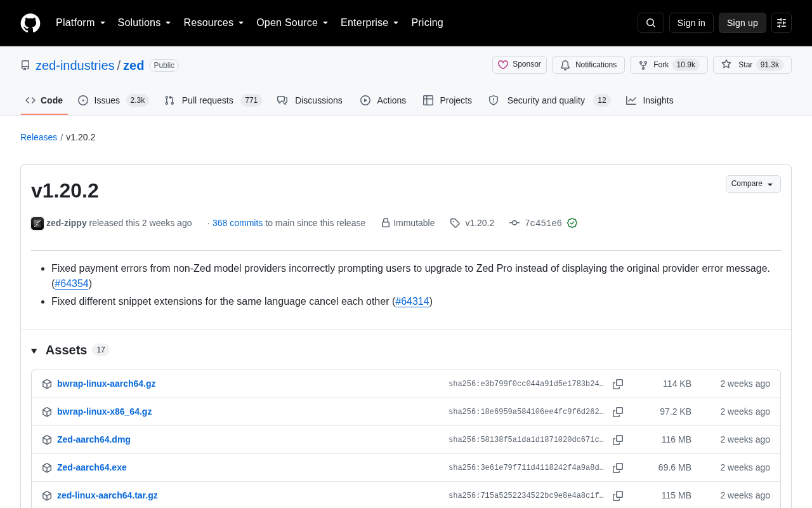Click the 69.6 MB file size
Viewport: 812px width, 508px height.
click(675, 467)
